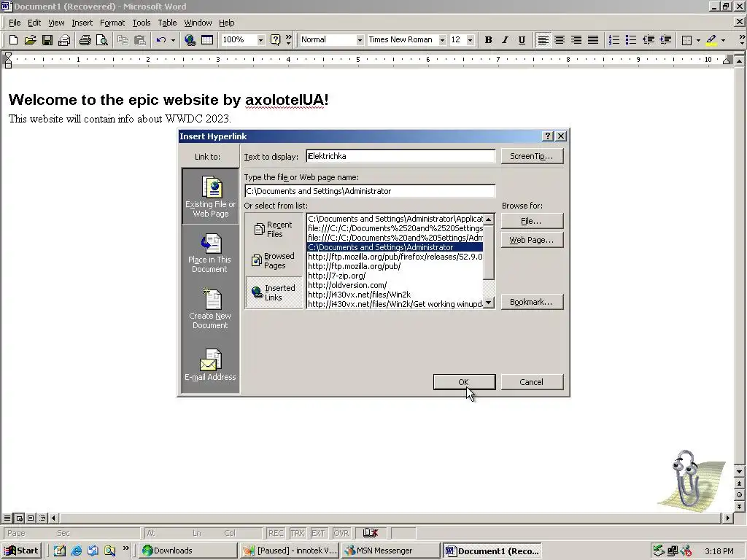
Task: Center the text alignment
Action: coord(560,40)
